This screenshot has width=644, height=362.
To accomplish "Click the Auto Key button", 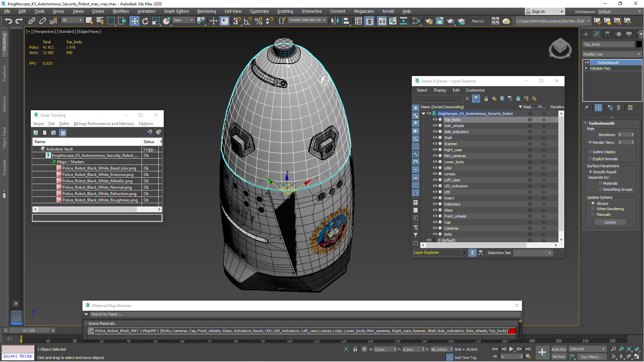I will tap(558, 349).
